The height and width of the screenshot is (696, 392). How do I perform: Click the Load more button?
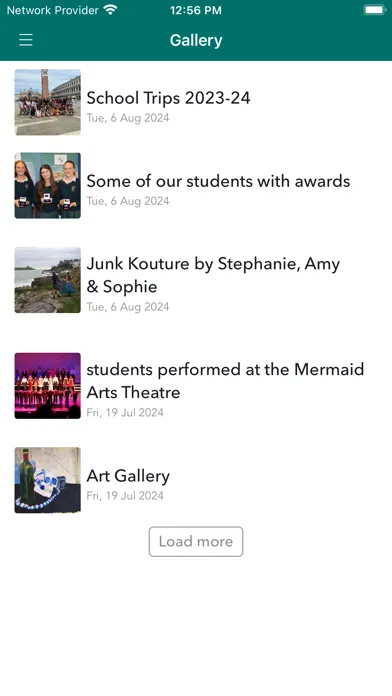196,542
